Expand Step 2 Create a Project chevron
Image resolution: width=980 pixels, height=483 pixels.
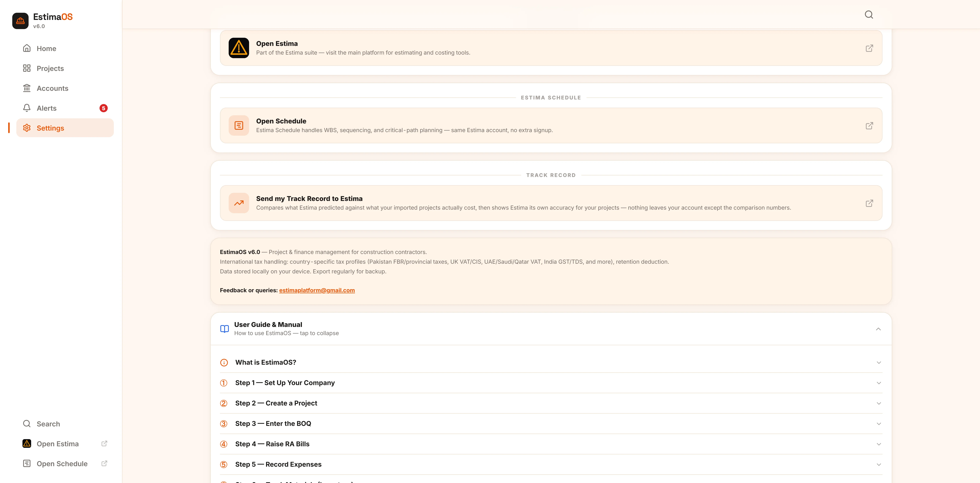pos(879,403)
